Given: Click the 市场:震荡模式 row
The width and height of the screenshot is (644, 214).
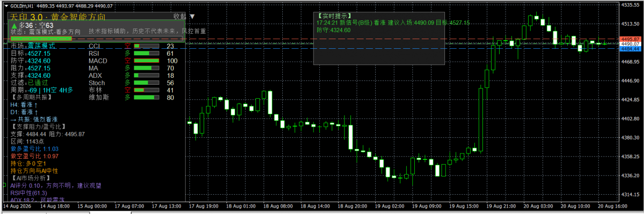Looking at the screenshot, I should [33, 47].
